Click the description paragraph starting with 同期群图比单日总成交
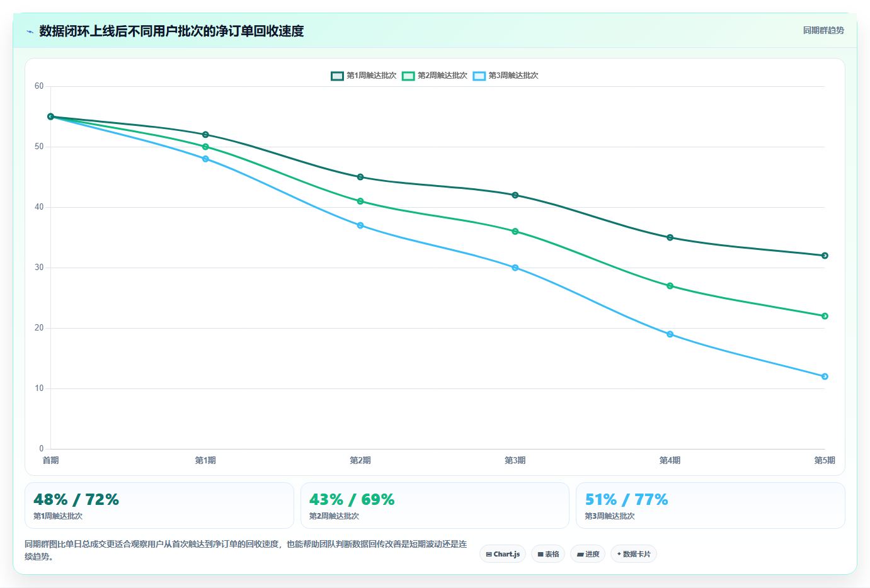870x588 pixels. coord(246,550)
